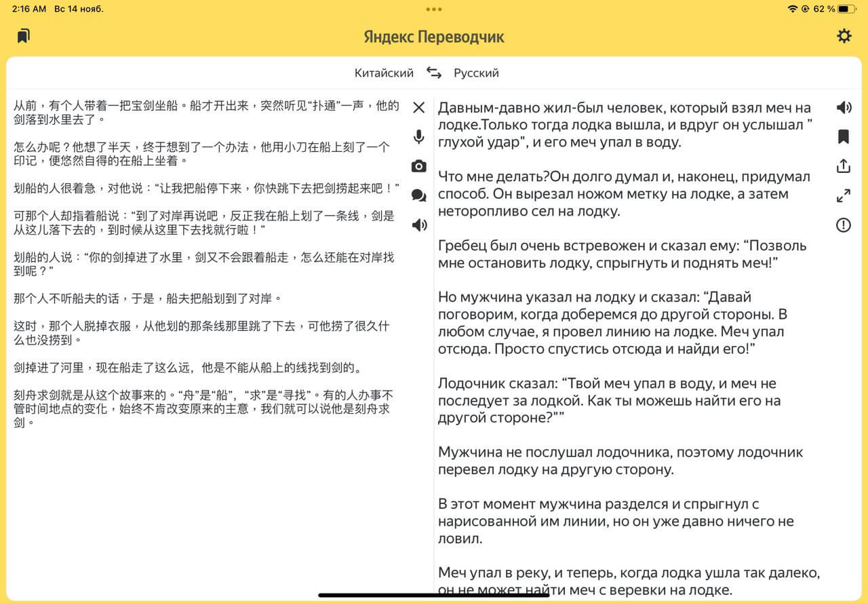Tap the battery indicator in status bar
The width and height of the screenshot is (868, 603).
[846, 9]
